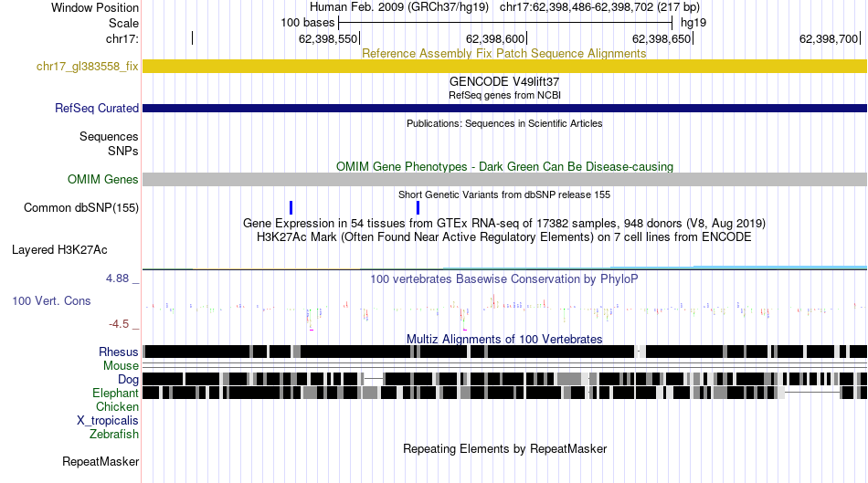This screenshot has height=483, width=868.
Task: Click the chr17:62,398,486-62,398,702 window position text
Action: click(599, 7)
